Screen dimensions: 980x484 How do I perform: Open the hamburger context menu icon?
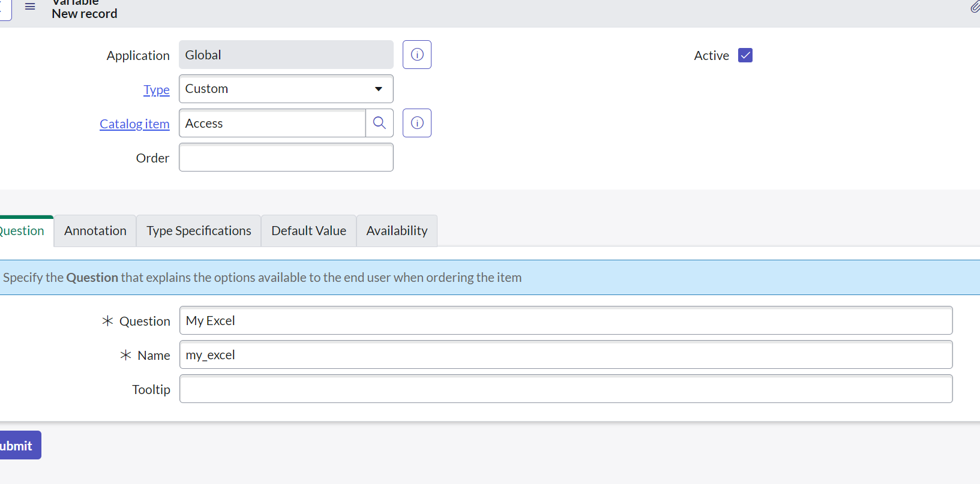[30, 7]
